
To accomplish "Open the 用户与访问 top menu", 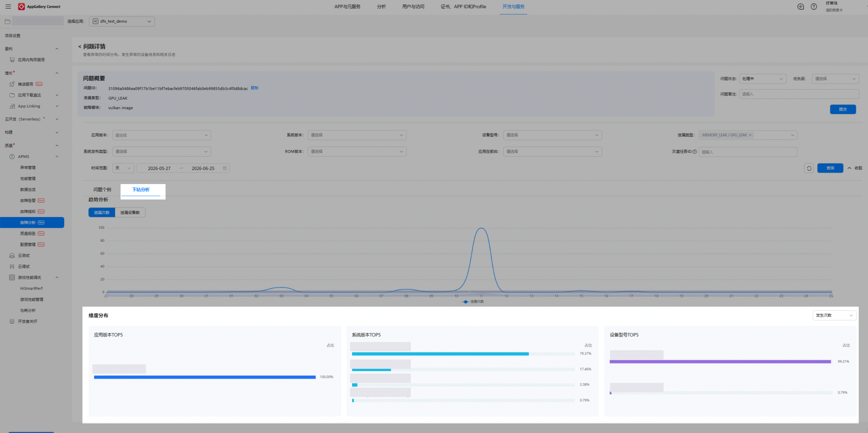I will pyautogui.click(x=413, y=6).
